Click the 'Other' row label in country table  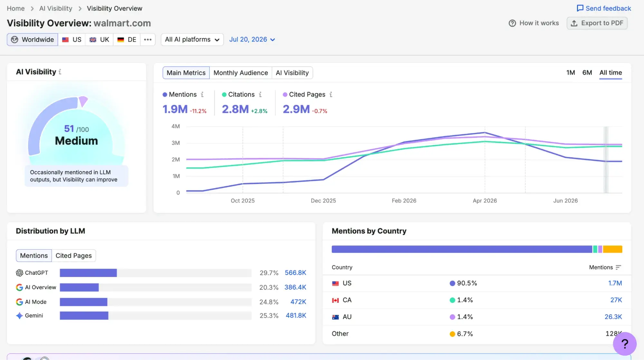[340, 334]
